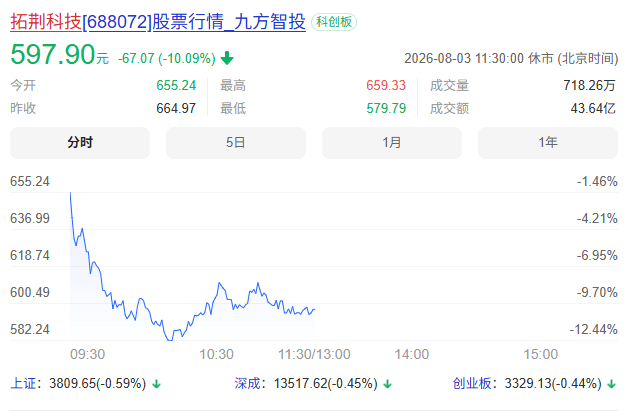Click the -6.95% percent axis label
The image size is (626, 412).
[x=597, y=255]
